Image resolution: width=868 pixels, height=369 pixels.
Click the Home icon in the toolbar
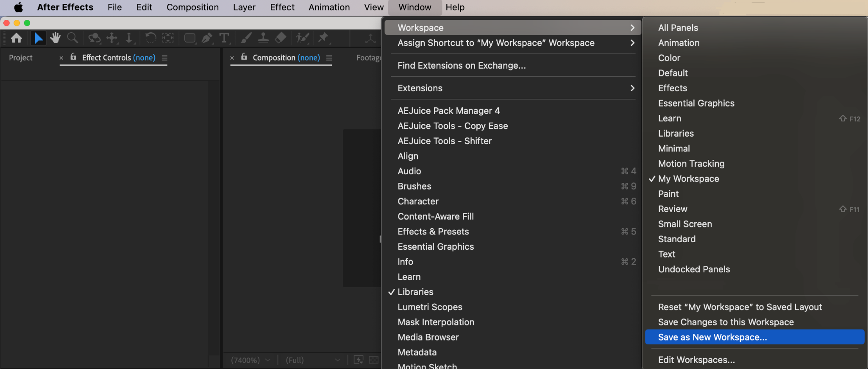pos(17,38)
